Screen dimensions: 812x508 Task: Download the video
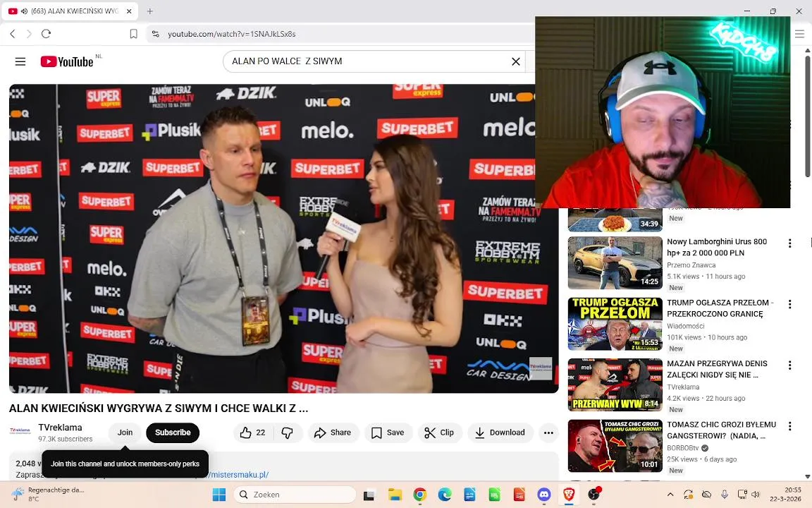[500, 433]
